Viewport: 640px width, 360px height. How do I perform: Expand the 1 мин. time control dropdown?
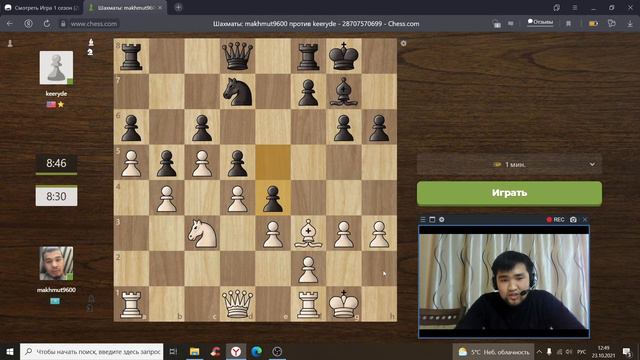(x=509, y=164)
